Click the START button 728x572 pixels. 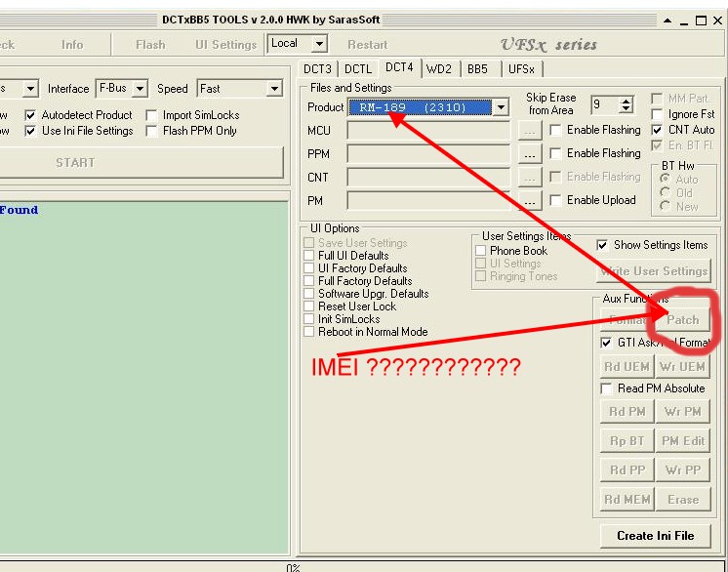point(140,162)
